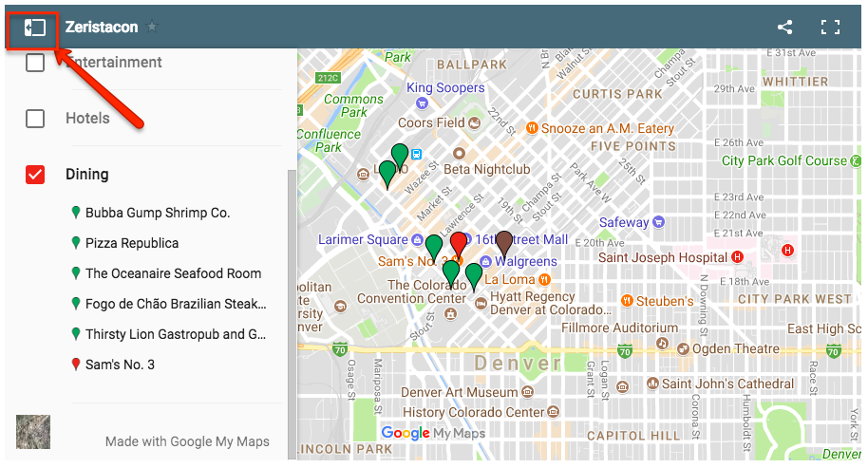Click Larimer Square shopping icon
868x468 pixels.
(418, 240)
